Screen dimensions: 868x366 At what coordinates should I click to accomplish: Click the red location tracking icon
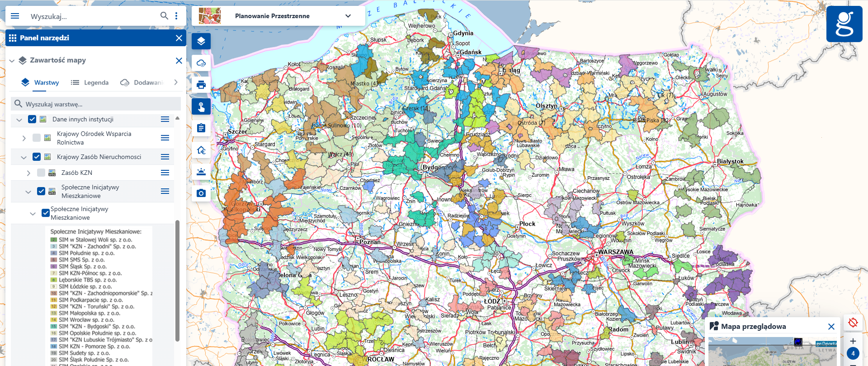tap(853, 323)
